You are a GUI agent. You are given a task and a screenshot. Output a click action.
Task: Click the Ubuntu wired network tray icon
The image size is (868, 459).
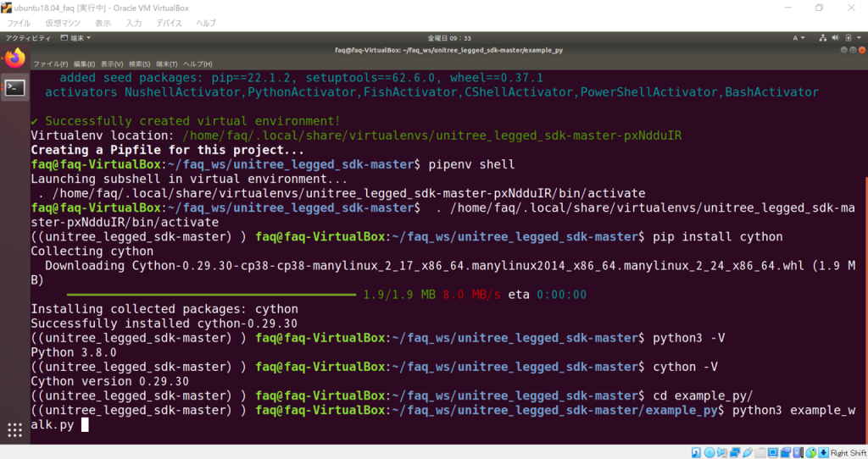coord(822,37)
